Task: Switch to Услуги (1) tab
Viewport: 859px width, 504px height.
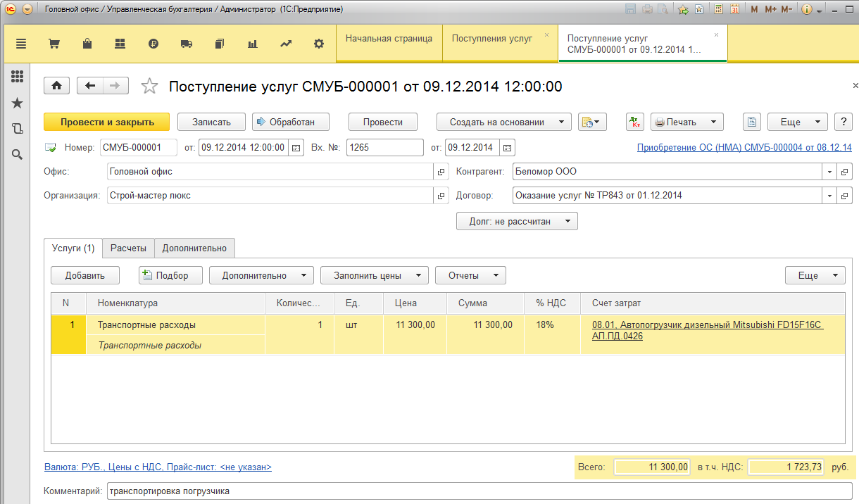Action: [x=73, y=248]
